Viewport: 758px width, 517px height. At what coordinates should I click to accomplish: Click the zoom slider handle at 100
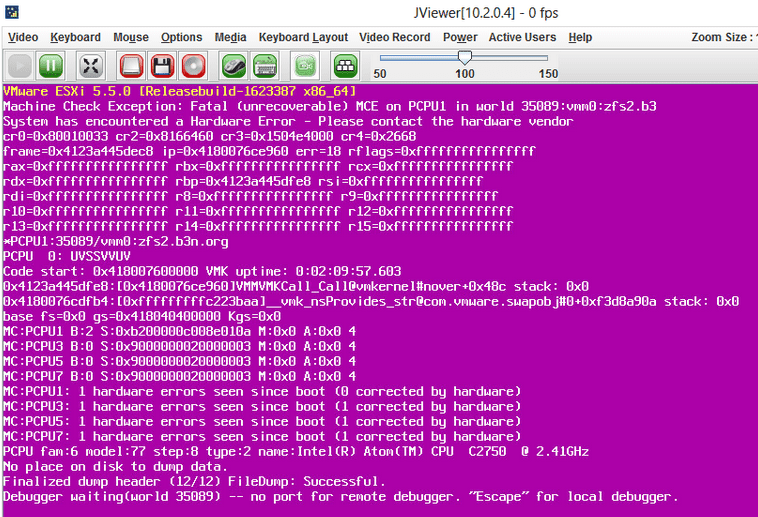465,58
